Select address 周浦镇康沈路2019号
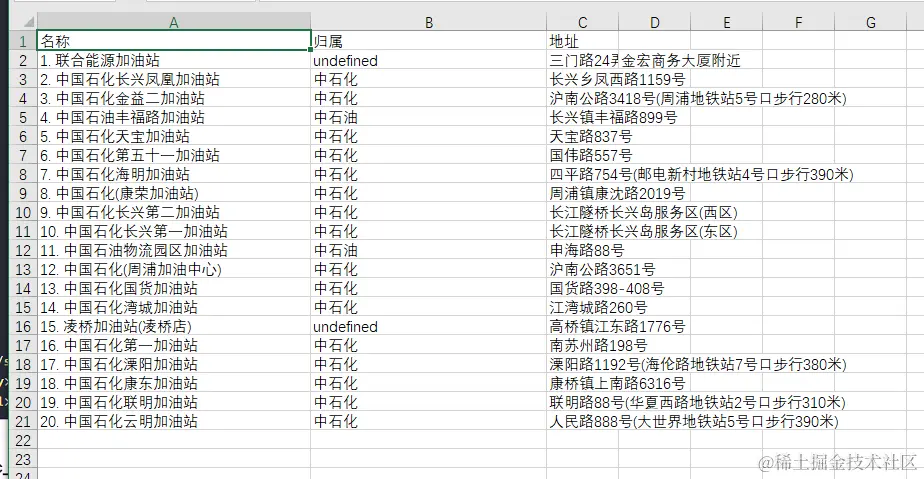This screenshot has height=479, width=924. [617, 193]
